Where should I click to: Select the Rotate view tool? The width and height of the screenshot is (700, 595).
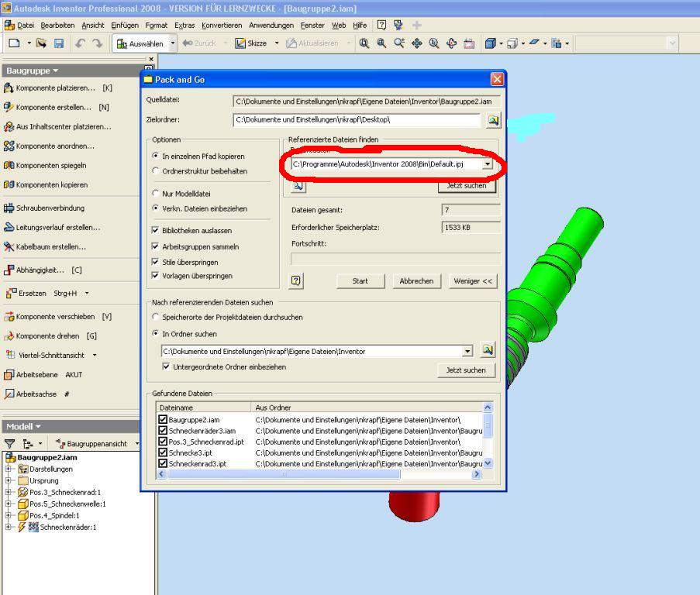coord(451,43)
